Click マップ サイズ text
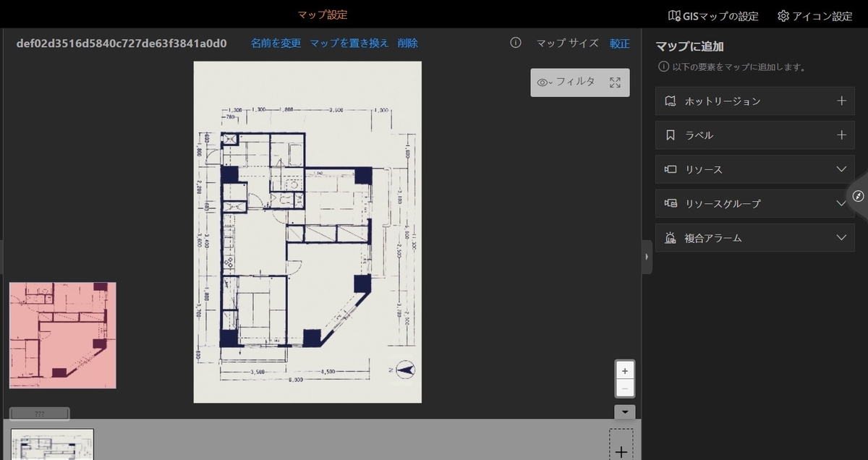This screenshot has height=460, width=868. 567,43
